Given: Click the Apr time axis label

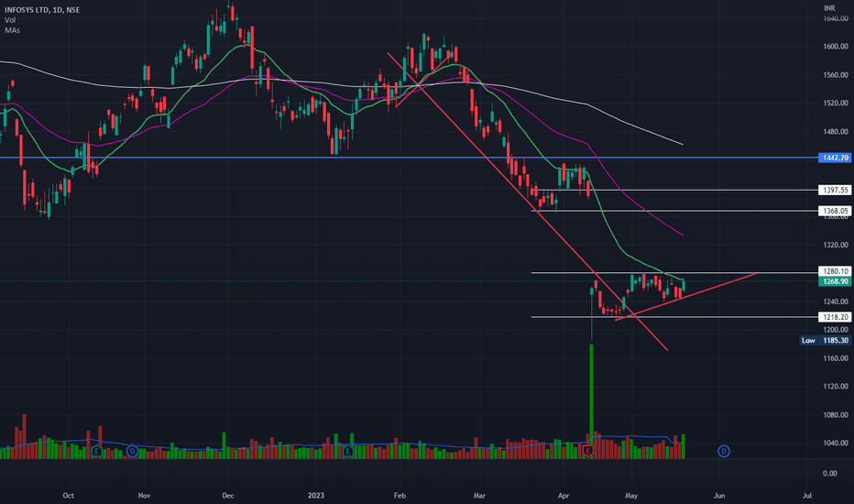Looking at the screenshot, I should tap(564, 496).
